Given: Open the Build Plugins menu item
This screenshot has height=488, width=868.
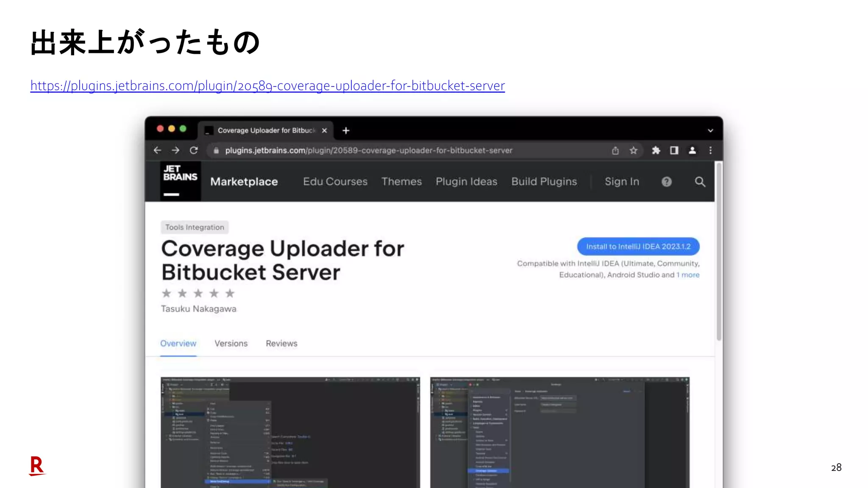Looking at the screenshot, I should coord(544,182).
